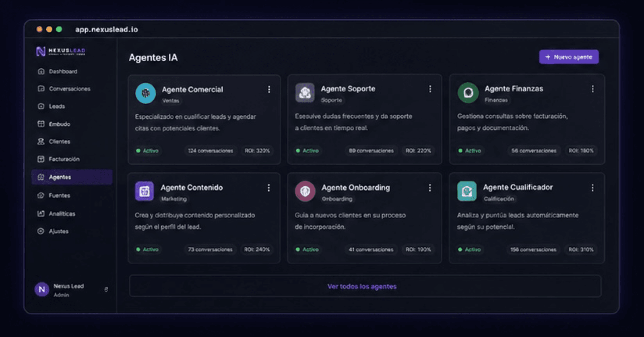The image size is (644, 337).
Task: Click the ROI: 180% badge
Action: click(x=581, y=151)
